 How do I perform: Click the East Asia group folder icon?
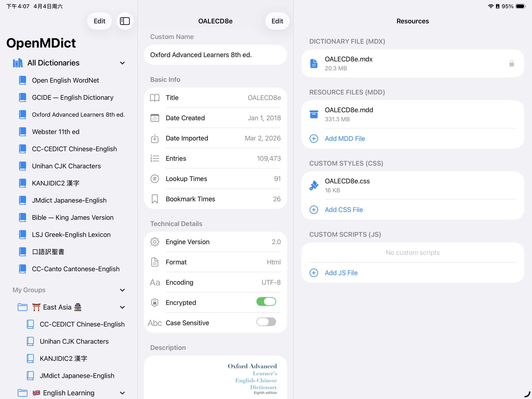point(23,307)
